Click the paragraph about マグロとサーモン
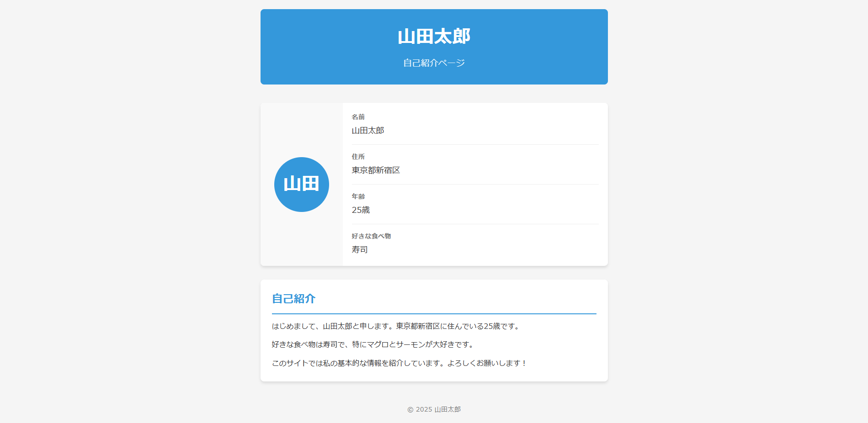 [373, 344]
